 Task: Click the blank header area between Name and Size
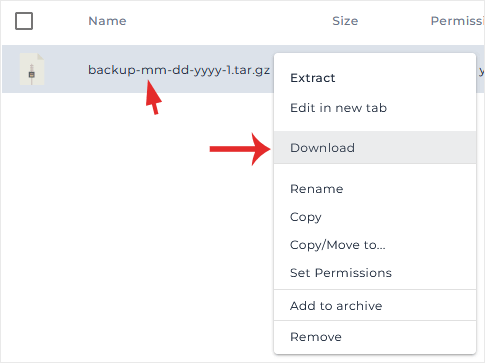click(229, 21)
